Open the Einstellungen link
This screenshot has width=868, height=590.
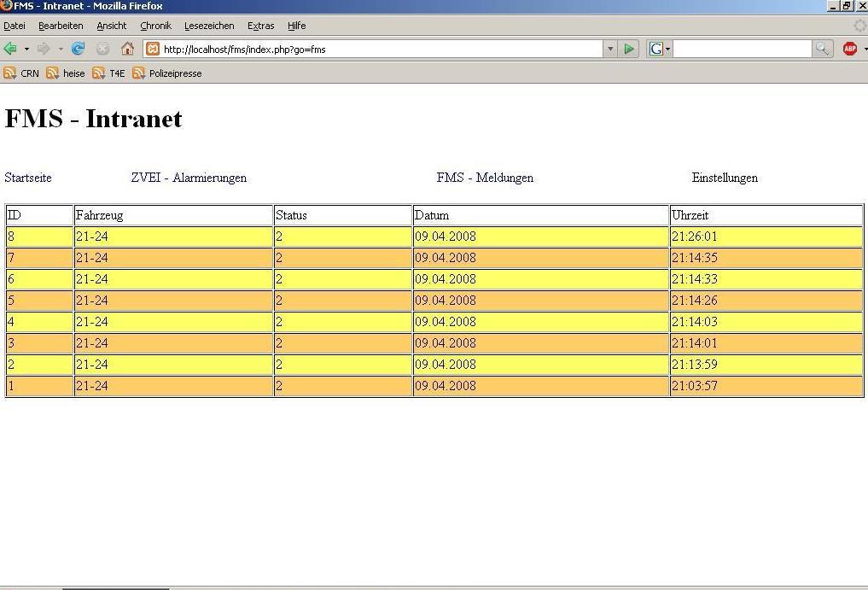725,178
